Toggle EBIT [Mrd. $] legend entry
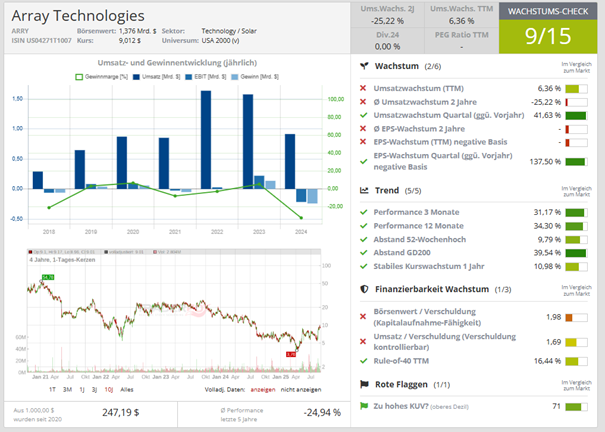The width and height of the screenshot is (605, 432). (x=206, y=77)
